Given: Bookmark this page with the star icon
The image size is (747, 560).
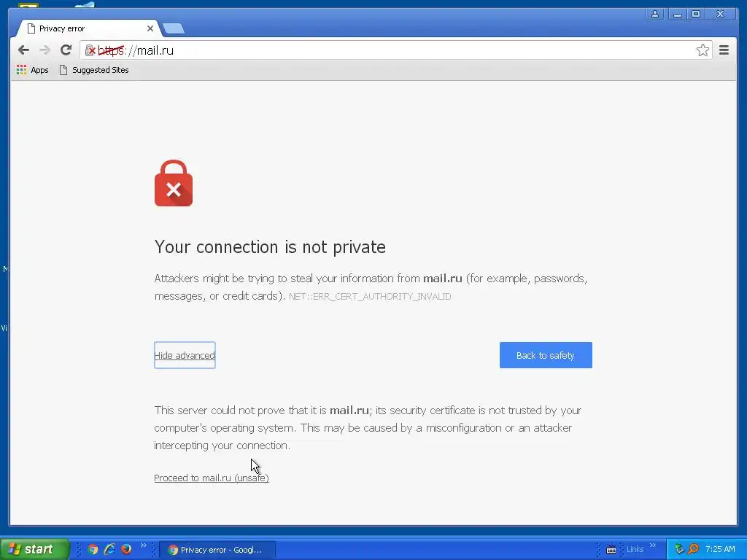Looking at the screenshot, I should (703, 50).
